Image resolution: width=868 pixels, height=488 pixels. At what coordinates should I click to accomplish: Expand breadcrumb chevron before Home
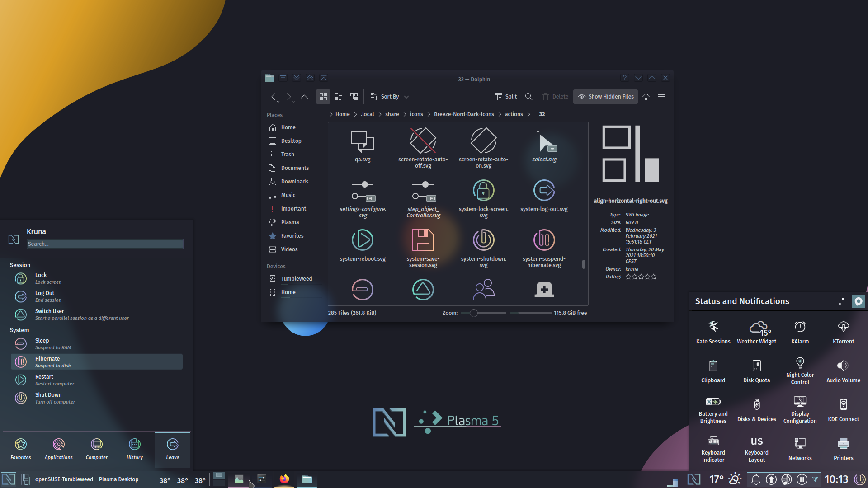point(331,114)
